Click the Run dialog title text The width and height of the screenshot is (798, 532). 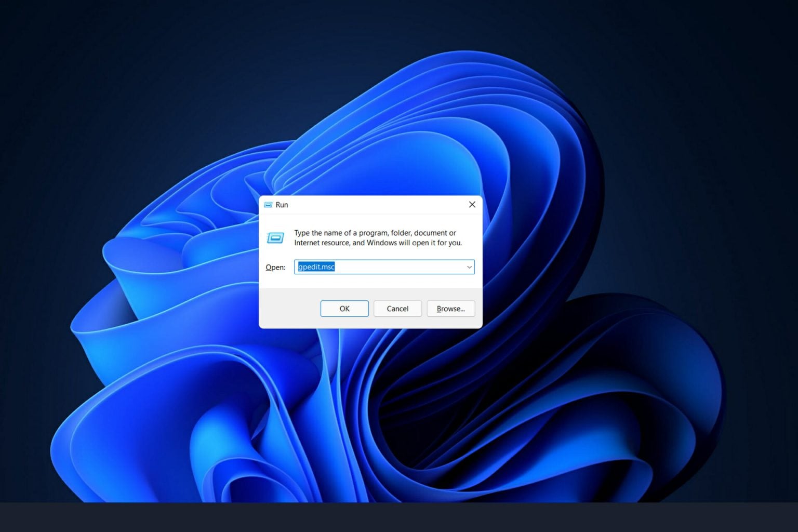coord(281,204)
